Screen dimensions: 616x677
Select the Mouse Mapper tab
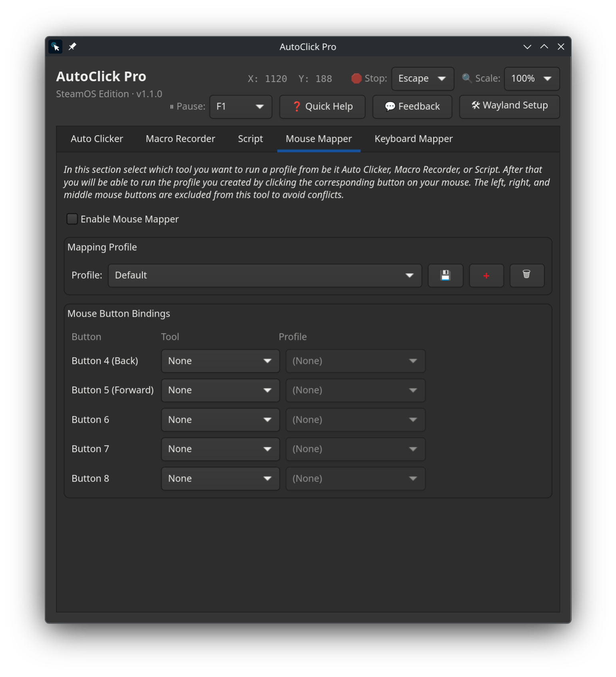pyautogui.click(x=319, y=139)
